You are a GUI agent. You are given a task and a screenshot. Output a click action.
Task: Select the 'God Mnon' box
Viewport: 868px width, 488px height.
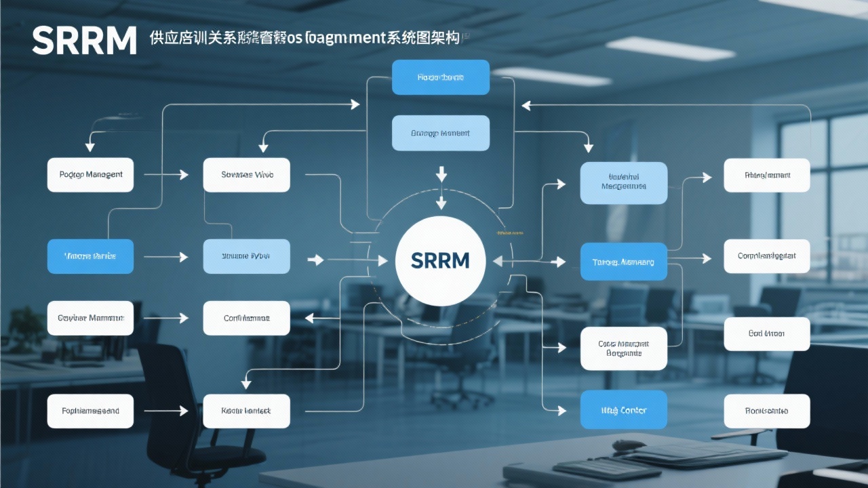[766, 333]
